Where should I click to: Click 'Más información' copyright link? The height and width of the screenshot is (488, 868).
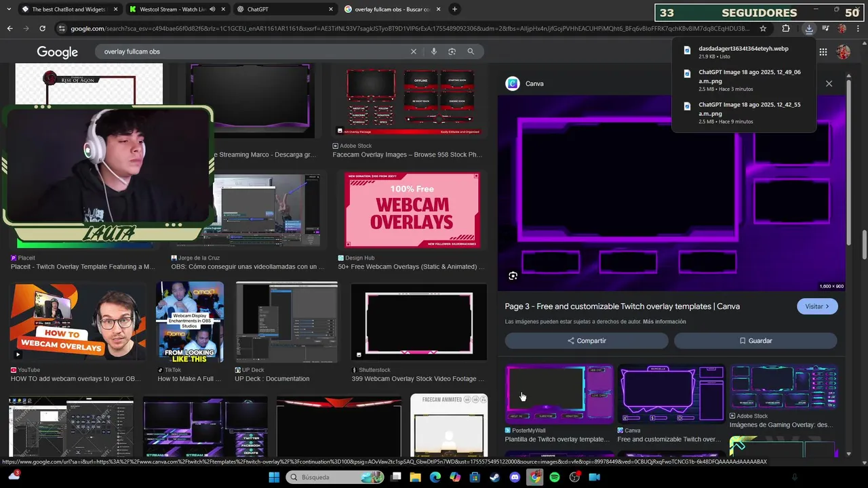665,322
